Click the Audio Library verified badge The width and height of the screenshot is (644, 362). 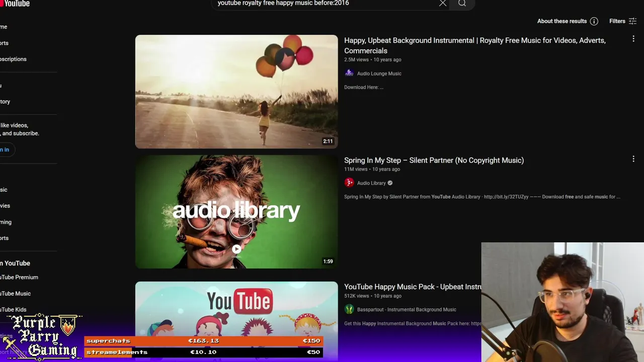tap(390, 183)
